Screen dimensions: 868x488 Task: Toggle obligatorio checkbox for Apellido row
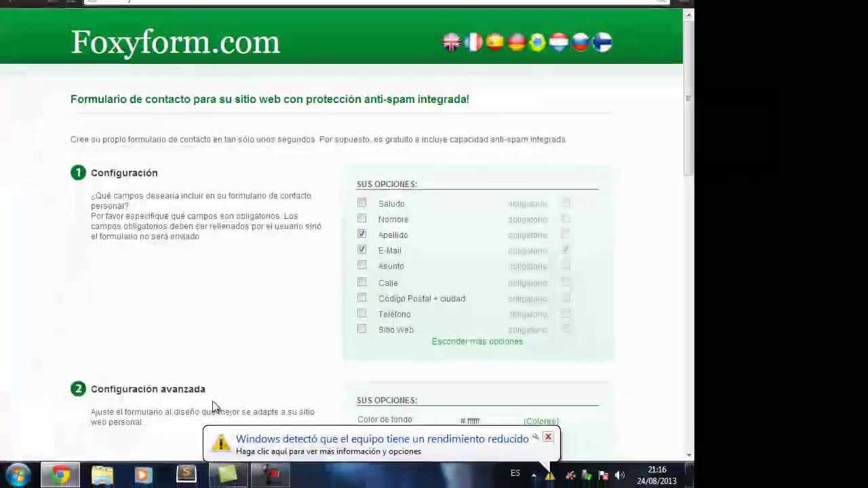click(x=566, y=235)
